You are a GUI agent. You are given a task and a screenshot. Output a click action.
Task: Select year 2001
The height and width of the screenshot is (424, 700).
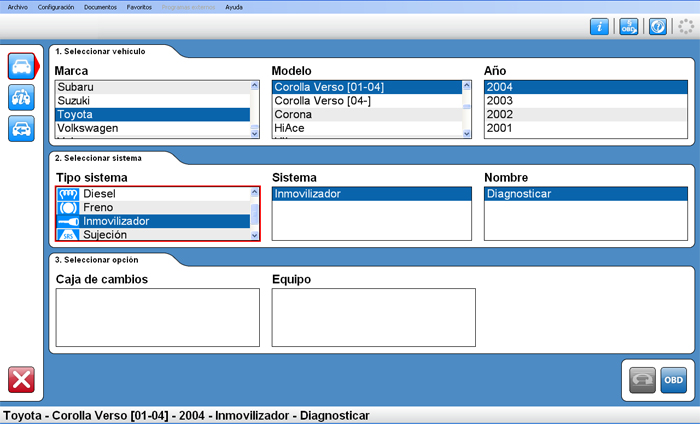pyautogui.click(x=586, y=128)
